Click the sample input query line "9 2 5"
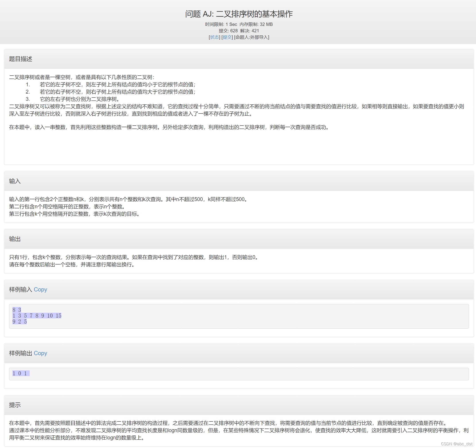The image size is (476, 448). [x=20, y=322]
